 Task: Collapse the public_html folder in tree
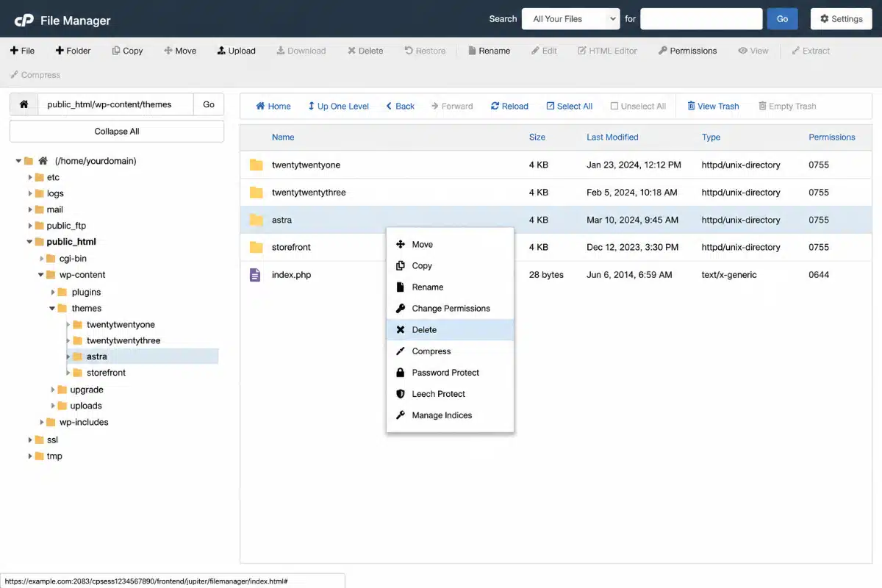click(30, 242)
